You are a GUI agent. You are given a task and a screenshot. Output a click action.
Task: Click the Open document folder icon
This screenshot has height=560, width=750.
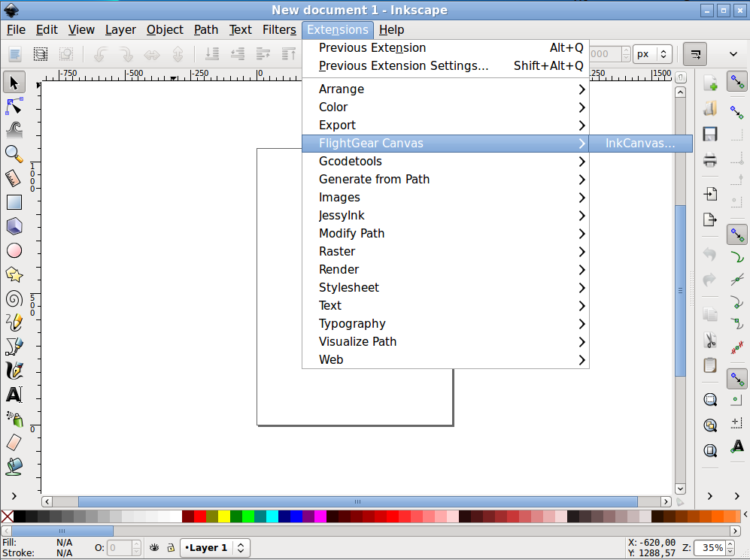tap(710, 108)
